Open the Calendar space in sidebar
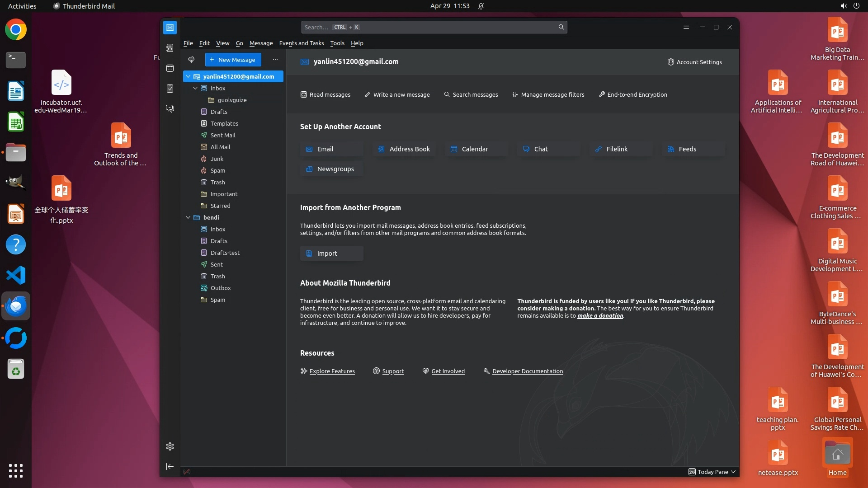 (x=170, y=68)
